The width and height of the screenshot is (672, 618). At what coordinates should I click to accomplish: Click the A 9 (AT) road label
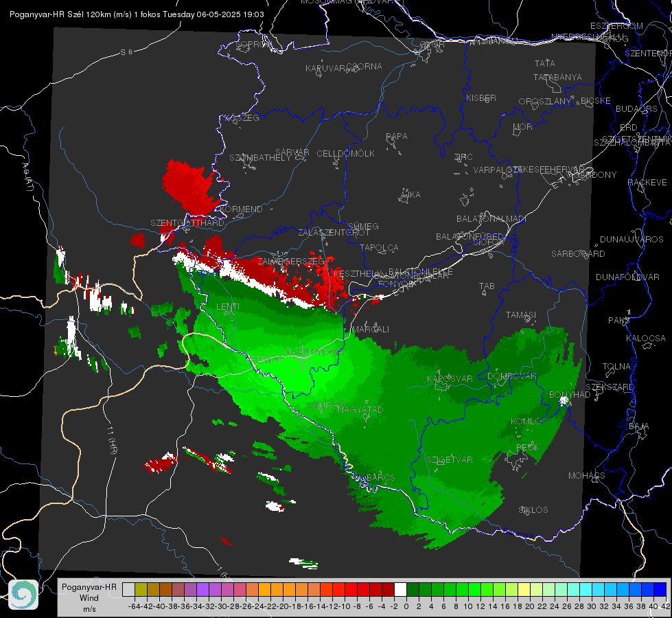tap(27, 177)
